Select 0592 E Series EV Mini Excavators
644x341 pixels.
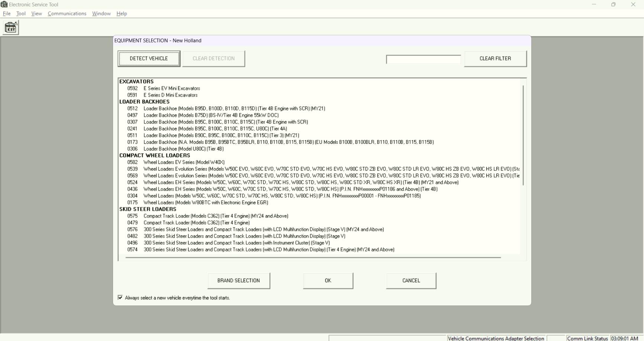(x=164, y=88)
